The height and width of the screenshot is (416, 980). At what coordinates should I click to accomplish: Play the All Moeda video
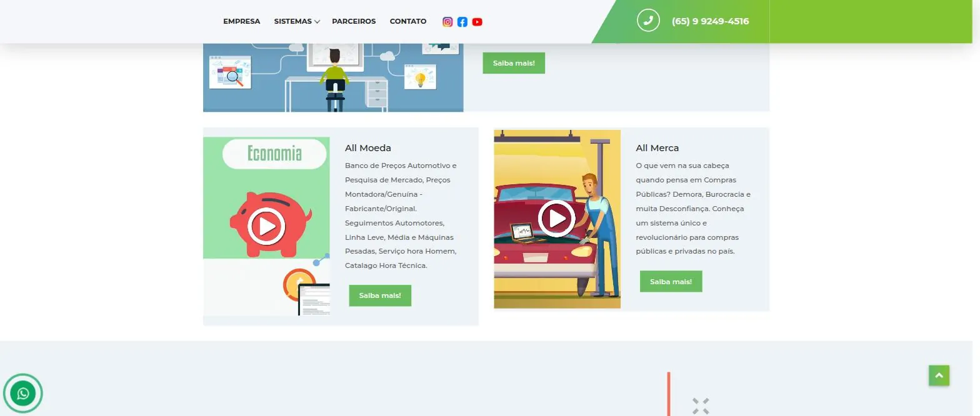(x=266, y=225)
